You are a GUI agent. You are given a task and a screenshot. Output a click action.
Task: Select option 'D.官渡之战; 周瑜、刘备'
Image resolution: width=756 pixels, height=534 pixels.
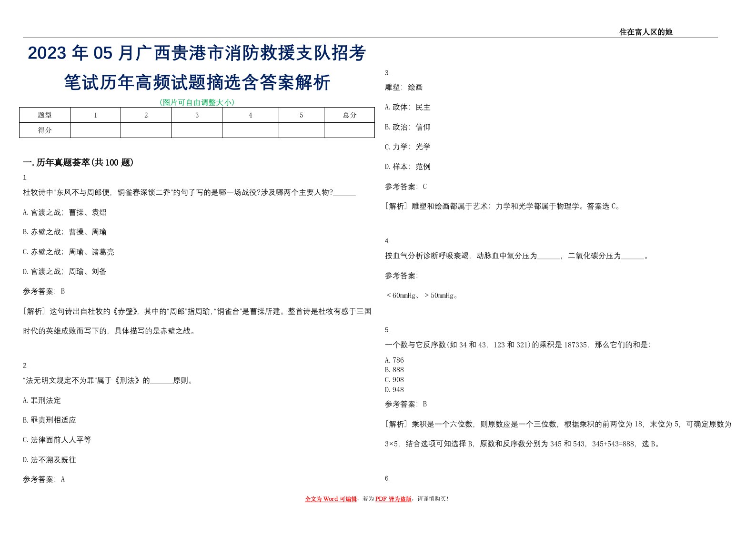point(65,271)
